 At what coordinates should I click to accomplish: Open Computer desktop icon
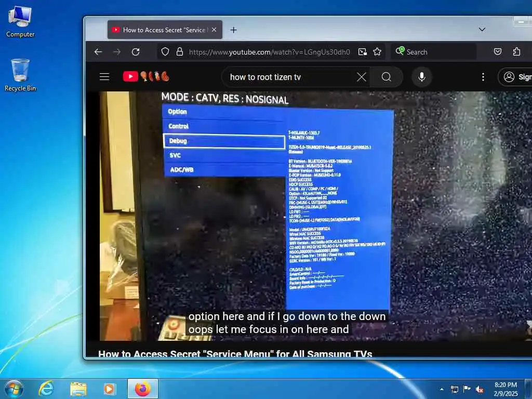(x=20, y=22)
